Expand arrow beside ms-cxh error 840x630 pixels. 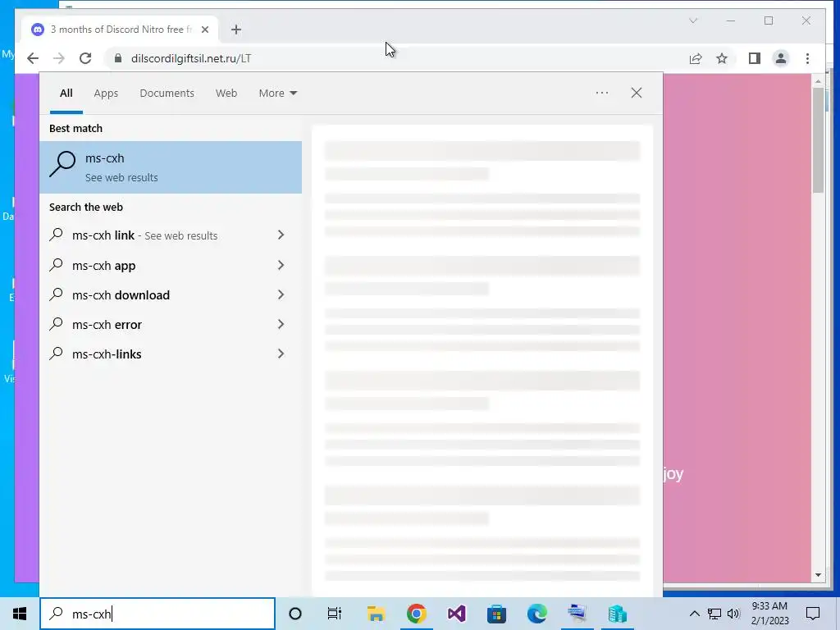tap(281, 323)
